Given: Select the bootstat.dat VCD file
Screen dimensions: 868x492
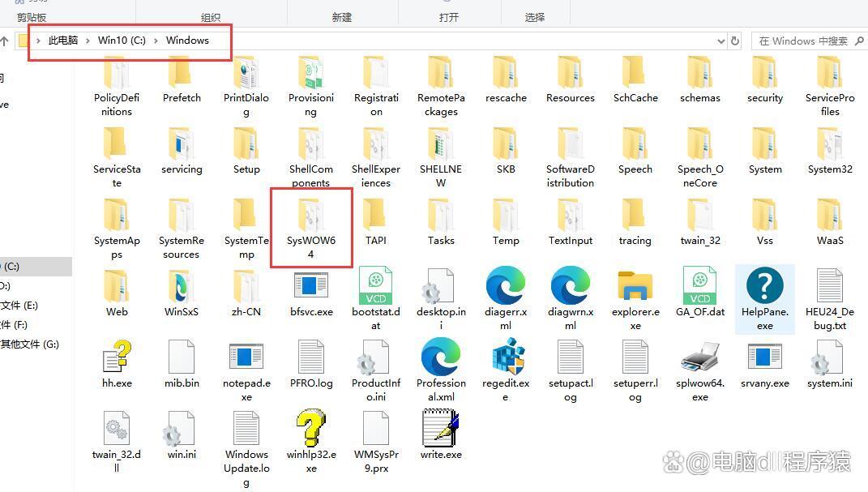Looking at the screenshot, I should click(x=375, y=285).
